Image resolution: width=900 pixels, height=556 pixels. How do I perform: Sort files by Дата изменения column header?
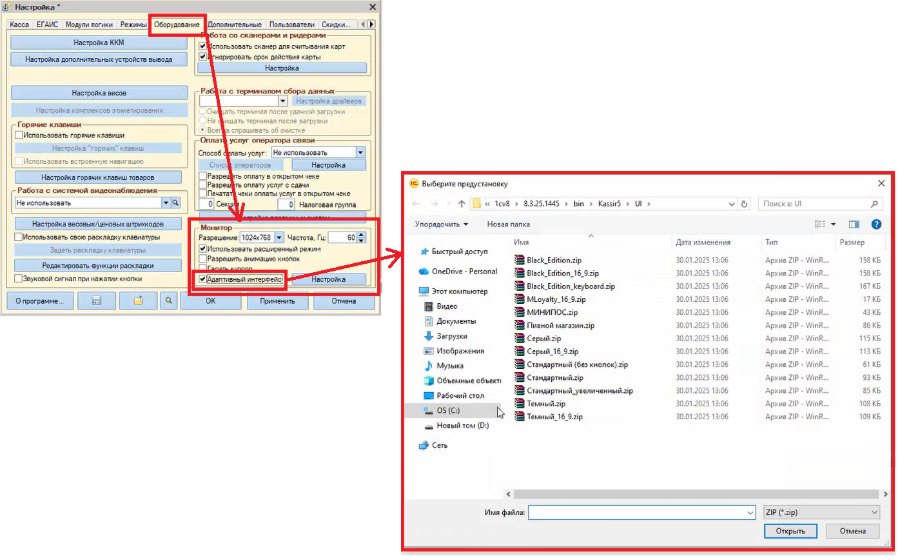click(703, 242)
